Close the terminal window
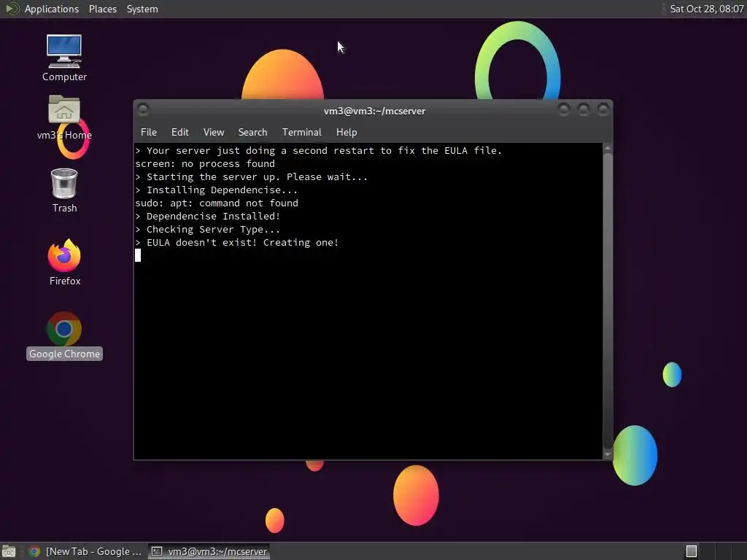Image resolution: width=747 pixels, height=560 pixels. [603, 110]
